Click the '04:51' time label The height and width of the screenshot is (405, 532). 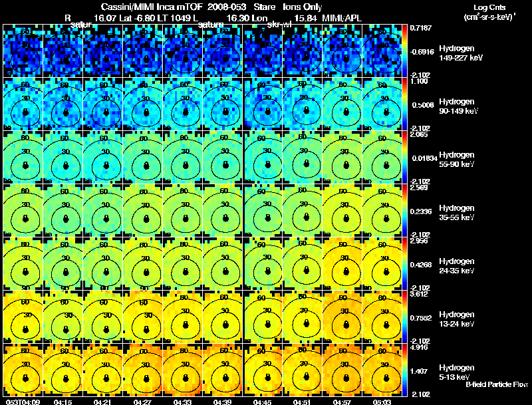click(303, 402)
